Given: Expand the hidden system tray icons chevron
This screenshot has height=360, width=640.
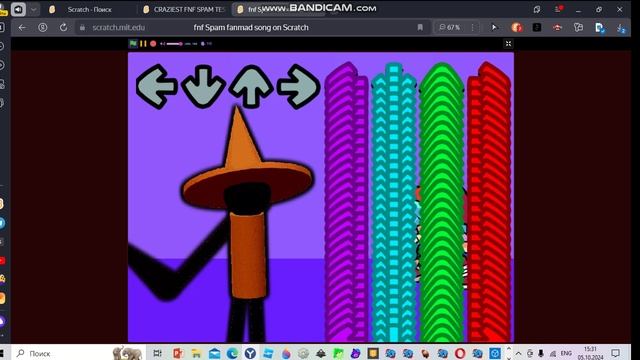Looking at the screenshot, I should click(518, 353).
